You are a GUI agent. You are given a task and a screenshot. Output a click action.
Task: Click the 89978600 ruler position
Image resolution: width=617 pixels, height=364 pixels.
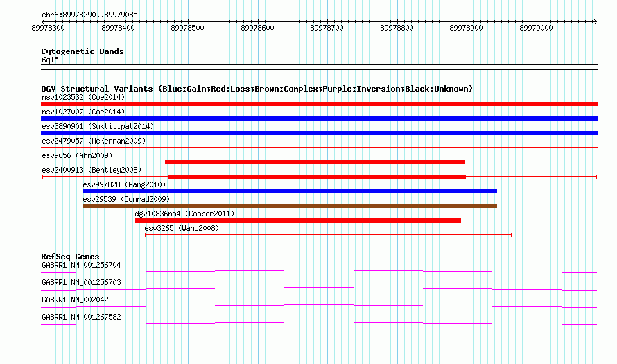click(x=257, y=28)
